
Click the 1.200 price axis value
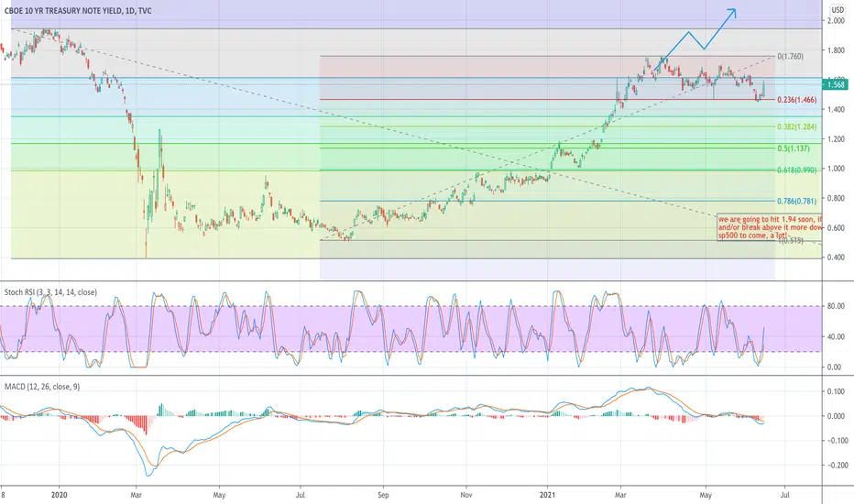[x=836, y=139]
